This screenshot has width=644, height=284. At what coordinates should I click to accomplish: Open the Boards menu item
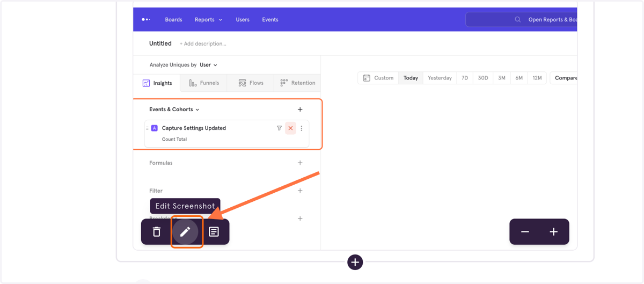pyautogui.click(x=173, y=19)
